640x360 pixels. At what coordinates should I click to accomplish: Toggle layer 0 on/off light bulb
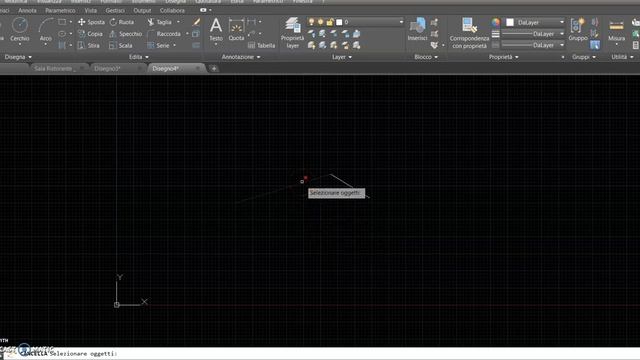point(312,22)
